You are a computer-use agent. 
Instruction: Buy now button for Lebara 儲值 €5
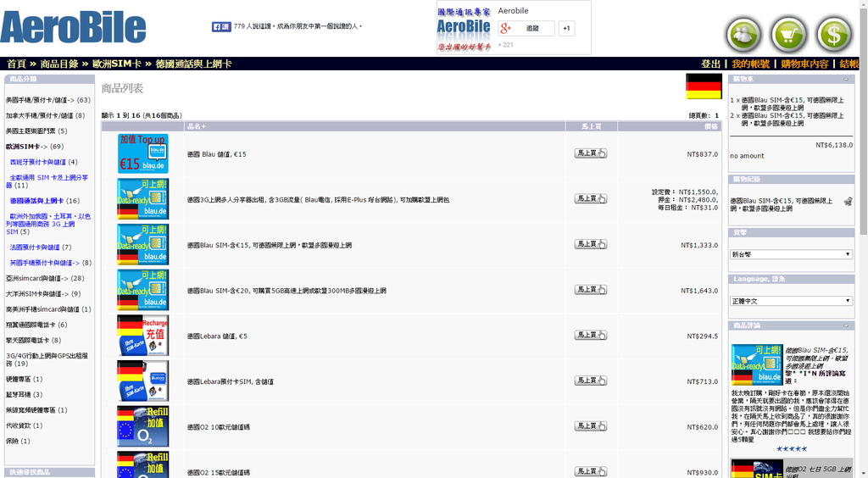click(591, 335)
